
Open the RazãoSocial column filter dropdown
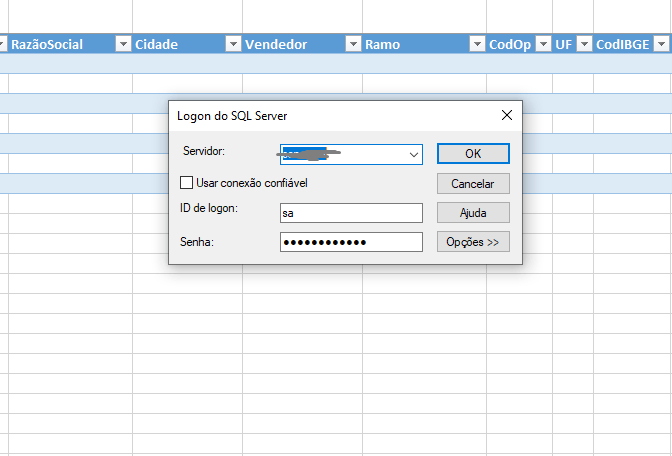(x=123, y=44)
